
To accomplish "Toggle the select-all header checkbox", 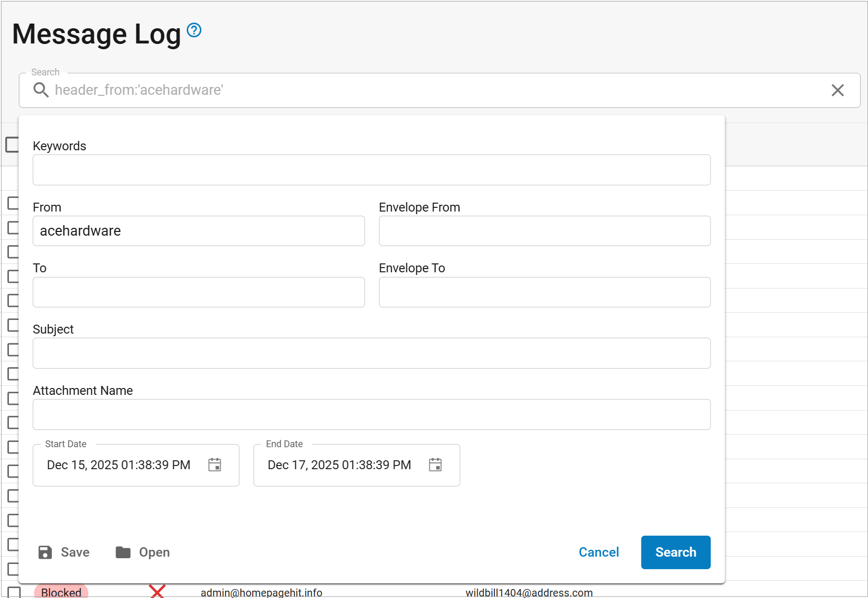I will [12, 145].
